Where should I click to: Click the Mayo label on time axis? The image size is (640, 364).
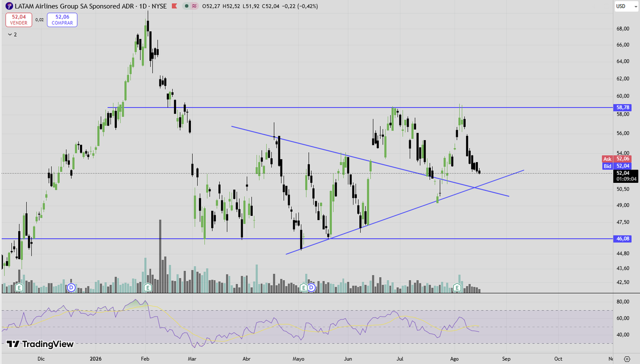[x=299, y=359]
